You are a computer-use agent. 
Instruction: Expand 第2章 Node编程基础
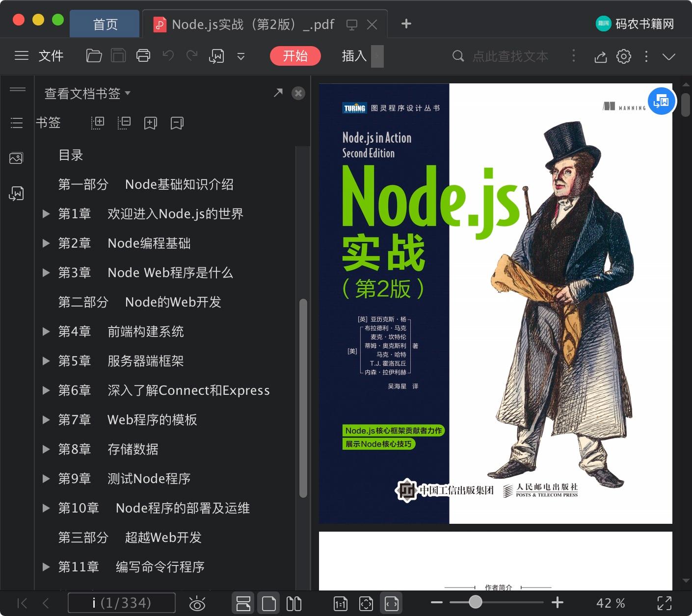click(46, 243)
